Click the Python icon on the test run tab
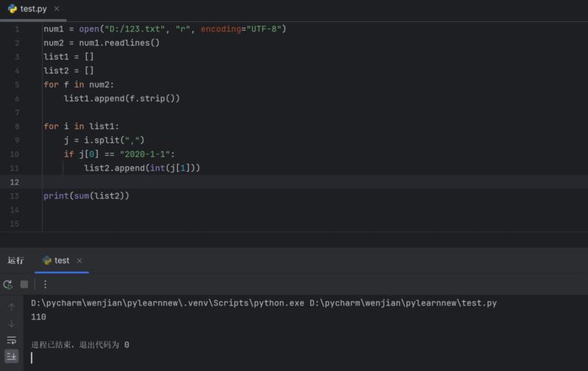 pyautogui.click(x=47, y=261)
